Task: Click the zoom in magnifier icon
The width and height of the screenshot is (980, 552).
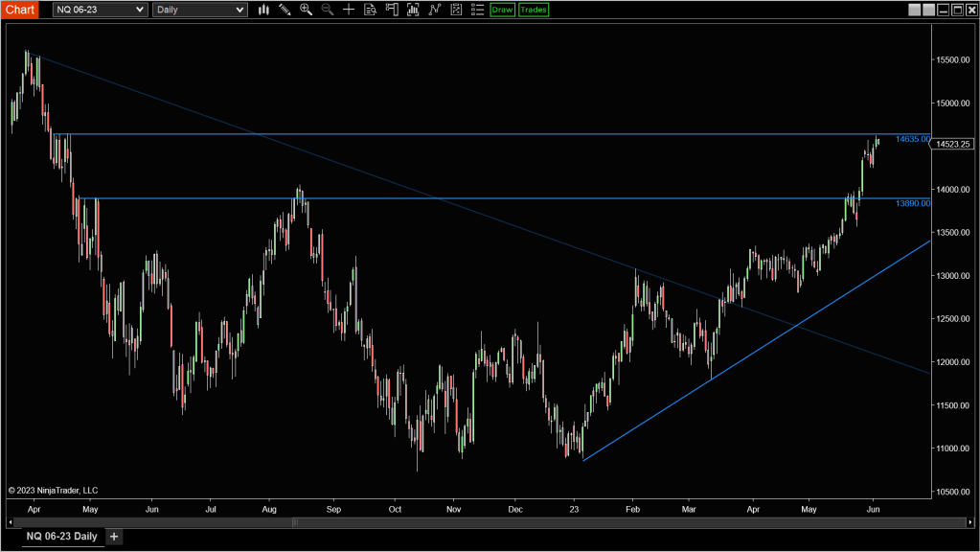Action: point(306,10)
